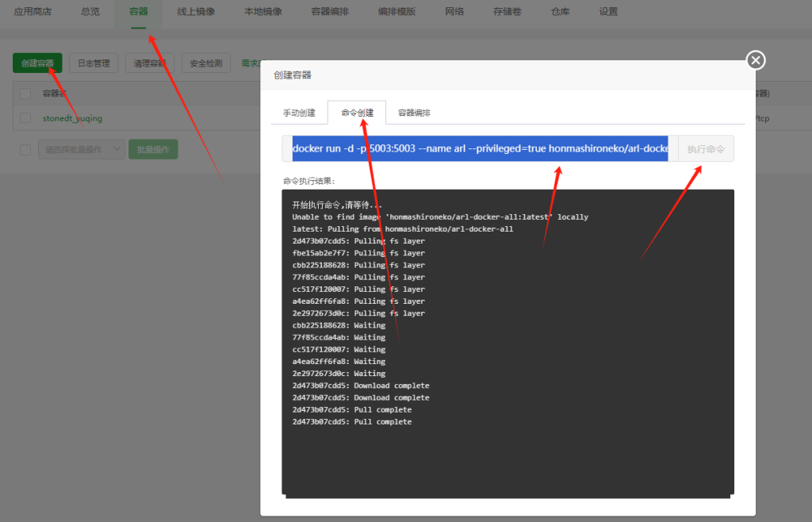Image resolution: width=812 pixels, height=522 pixels.
Task: Tick the select-all checkbox in the table header
Action: click(25, 94)
